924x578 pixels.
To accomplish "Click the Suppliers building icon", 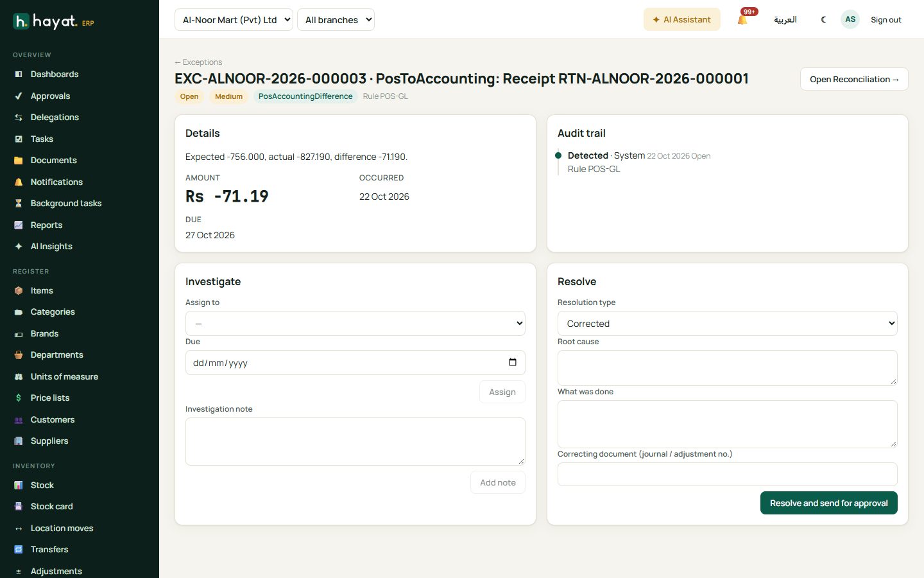I will [x=19, y=441].
